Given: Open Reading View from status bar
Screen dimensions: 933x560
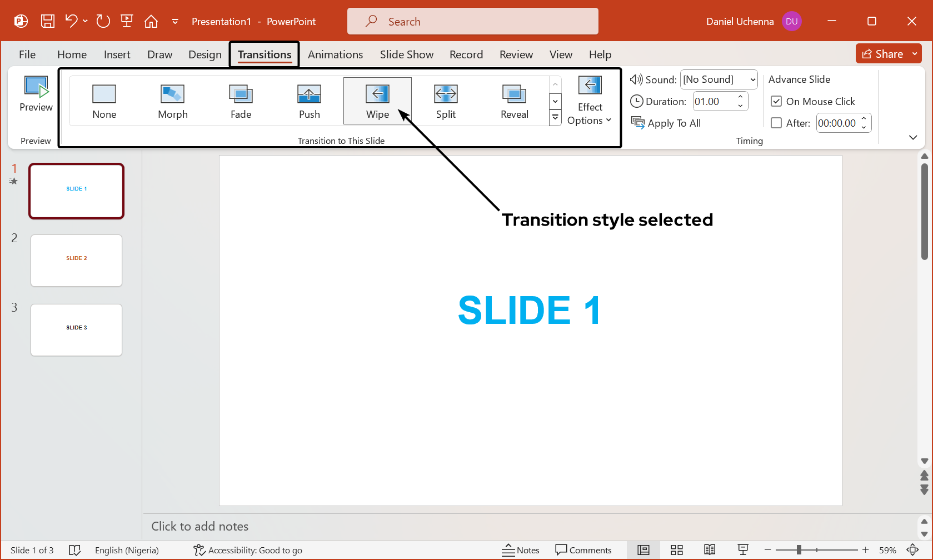Looking at the screenshot, I should tap(710, 550).
